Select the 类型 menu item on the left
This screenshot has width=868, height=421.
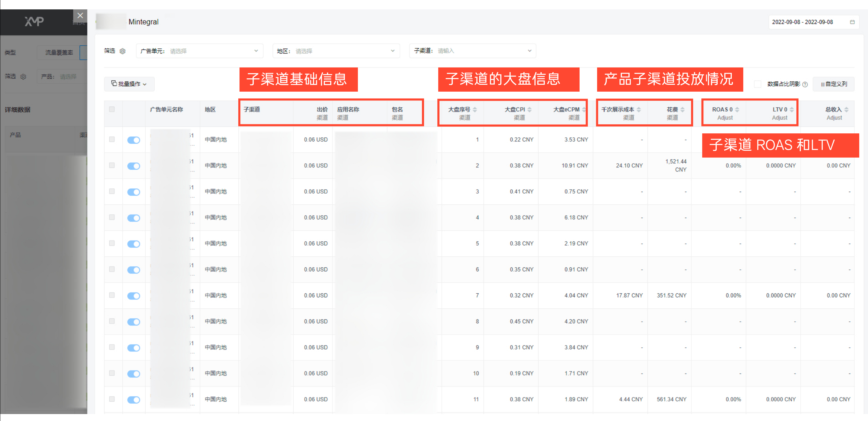coord(10,52)
